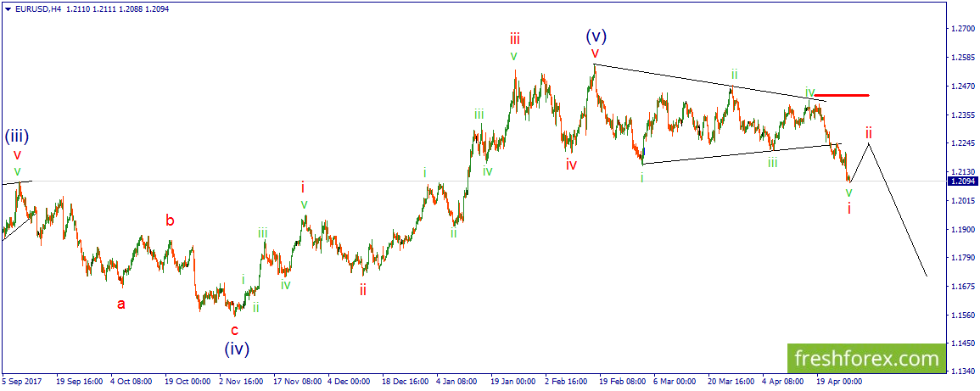
Task: Click the dropdown triangle beside EURUSD,H4
Action: click(x=7, y=8)
